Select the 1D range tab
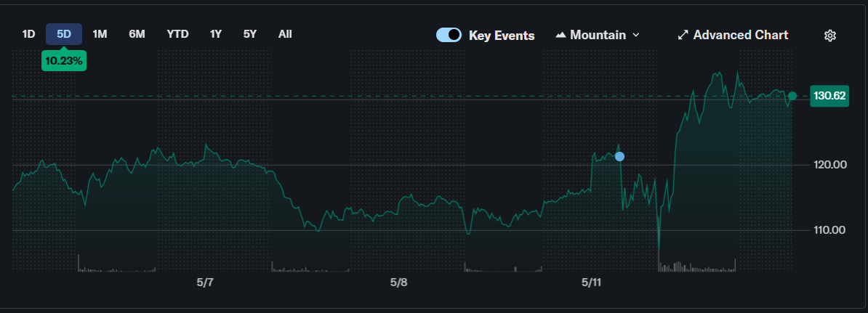Image resolution: width=868 pixels, height=313 pixels. (28, 34)
